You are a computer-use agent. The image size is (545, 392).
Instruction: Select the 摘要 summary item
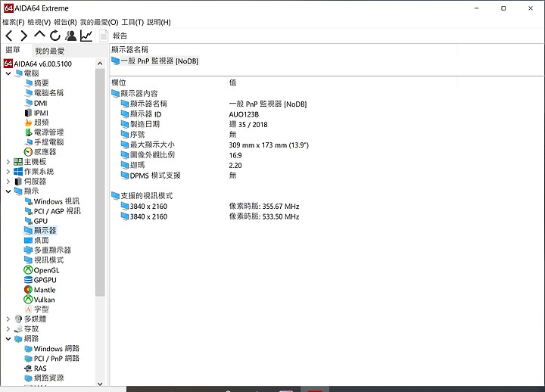coord(36,83)
